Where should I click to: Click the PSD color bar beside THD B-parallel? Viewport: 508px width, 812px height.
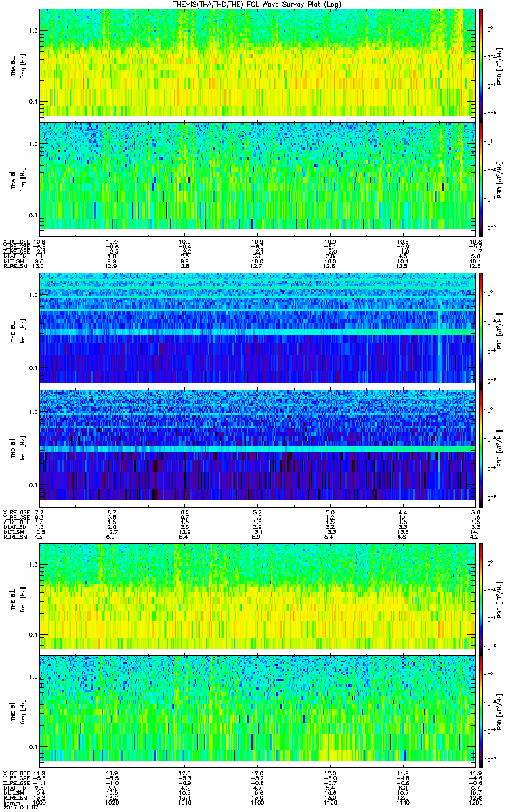481,445
